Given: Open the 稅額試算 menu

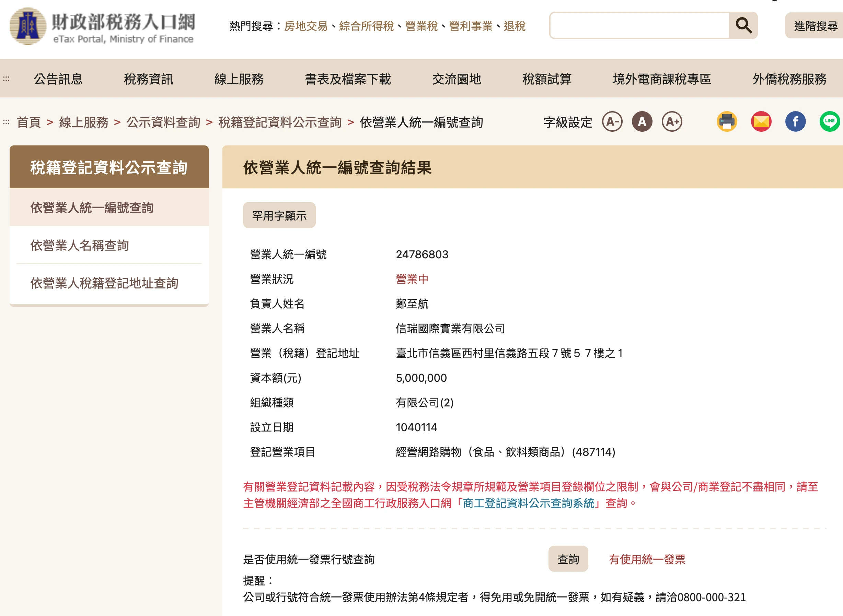Looking at the screenshot, I should click(547, 79).
